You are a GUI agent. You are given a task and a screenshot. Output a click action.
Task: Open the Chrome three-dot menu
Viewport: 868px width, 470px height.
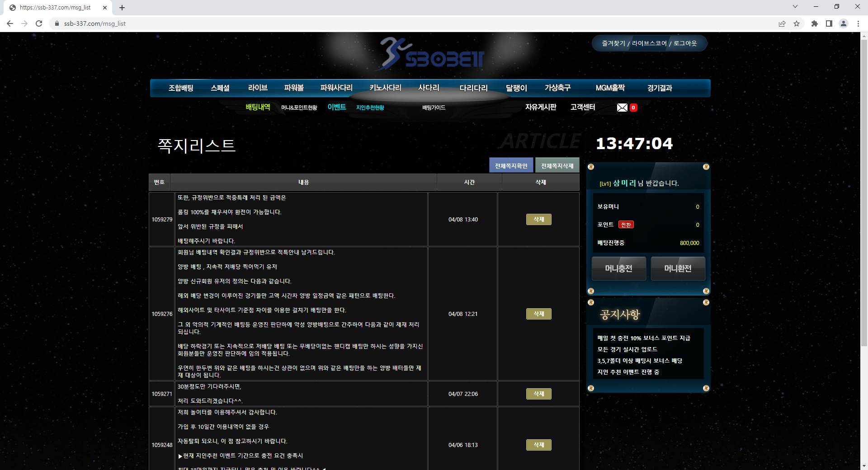[x=858, y=23]
